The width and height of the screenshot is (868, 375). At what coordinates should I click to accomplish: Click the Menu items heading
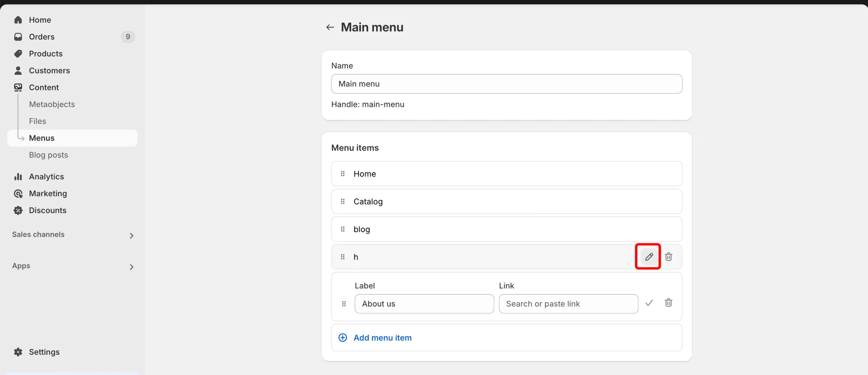(x=355, y=148)
